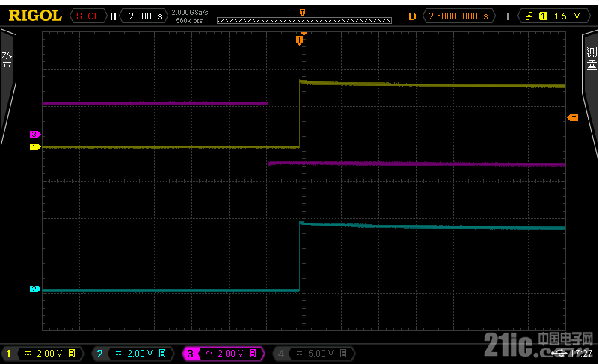Viewport: 599px width, 364px height.
Task: Select the 20.00us horizontal timebase value
Action: pos(144,16)
